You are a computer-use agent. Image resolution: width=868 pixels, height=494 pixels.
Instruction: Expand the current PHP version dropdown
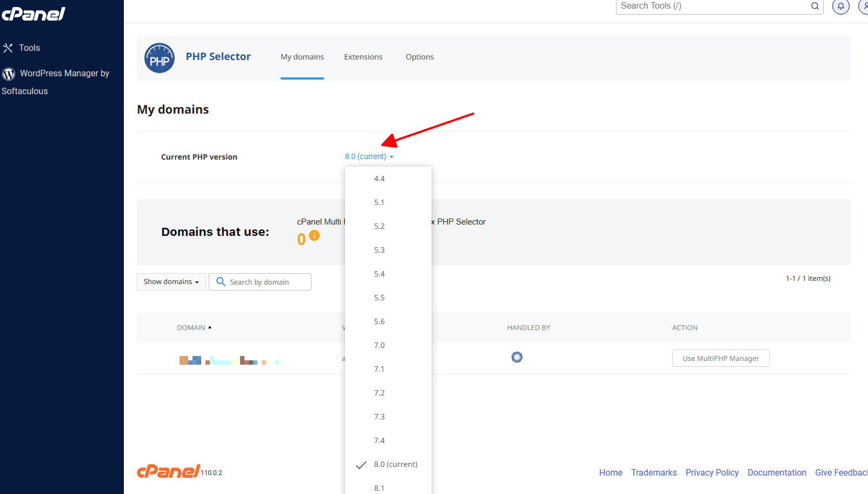[x=369, y=156]
